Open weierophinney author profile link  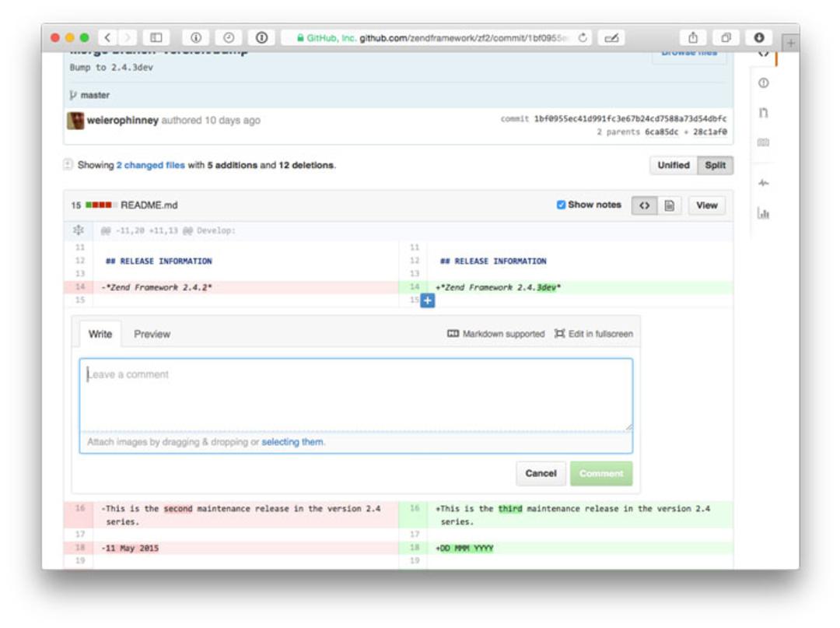tap(123, 120)
